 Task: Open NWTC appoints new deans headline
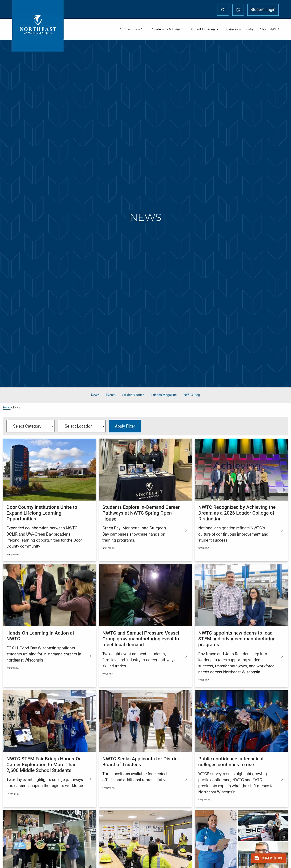coord(237,638)
